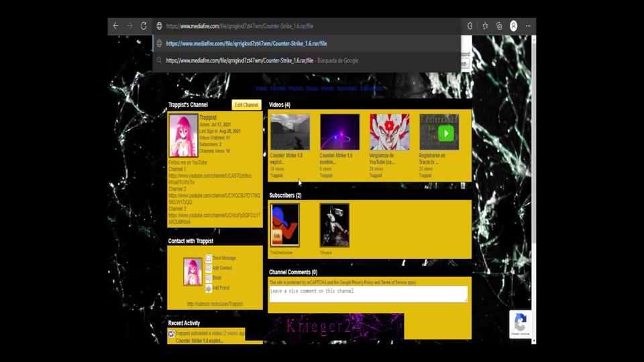Image resolution: width=644 pixels, height=362 pixels.
Task: Click the Add Contact link text
Action: [x=222, y=268]
